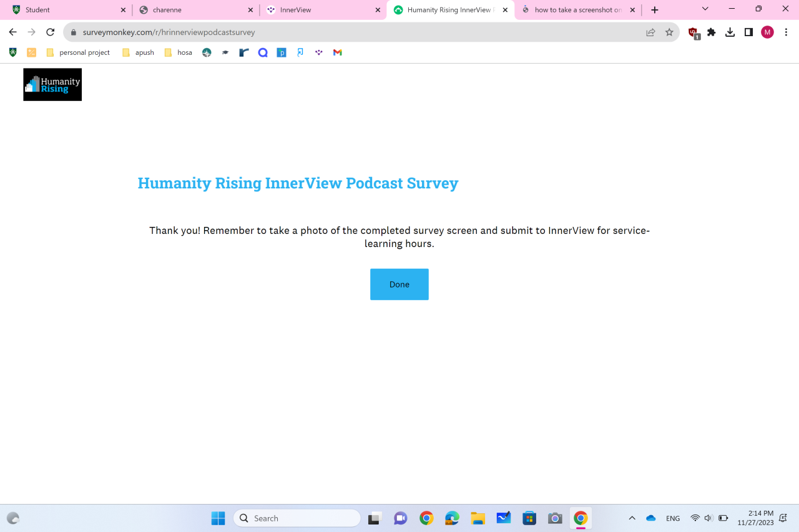Close the charenne tab
799x532 pixels.
tap(250, 10)
